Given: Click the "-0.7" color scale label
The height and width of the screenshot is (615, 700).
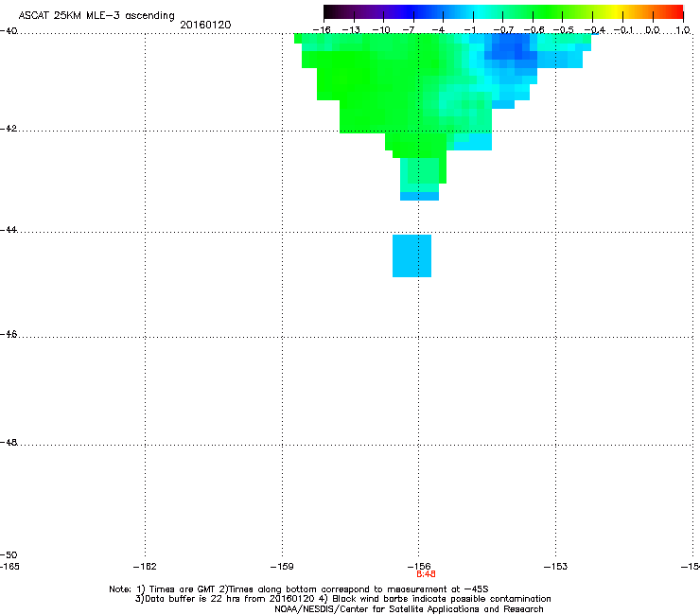Looking at the screenshot, I should pos(503,30).
